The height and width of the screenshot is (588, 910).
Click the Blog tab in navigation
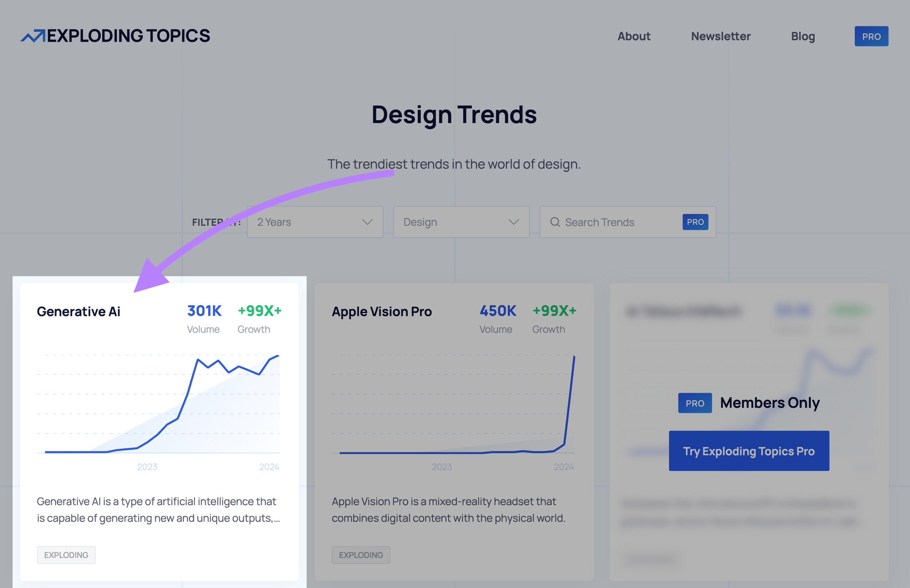(x=802, y=36)
